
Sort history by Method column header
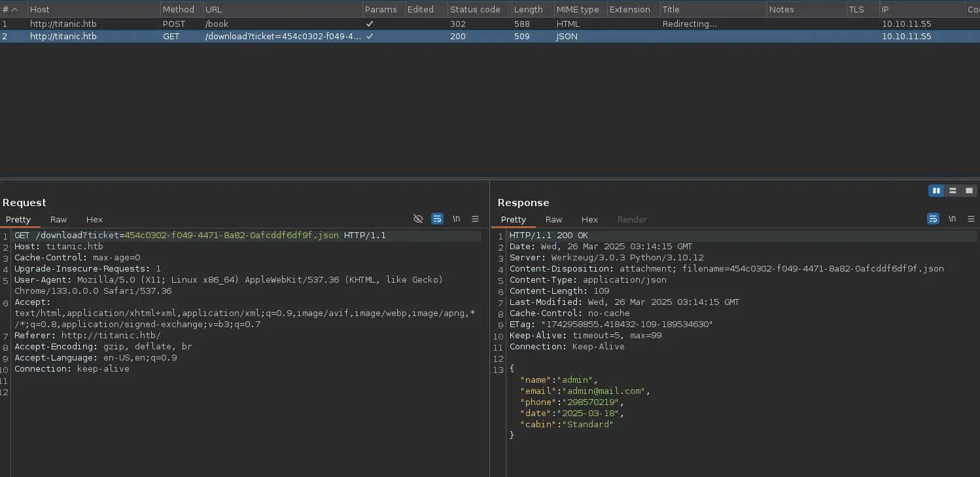click(x=181, y=9)
